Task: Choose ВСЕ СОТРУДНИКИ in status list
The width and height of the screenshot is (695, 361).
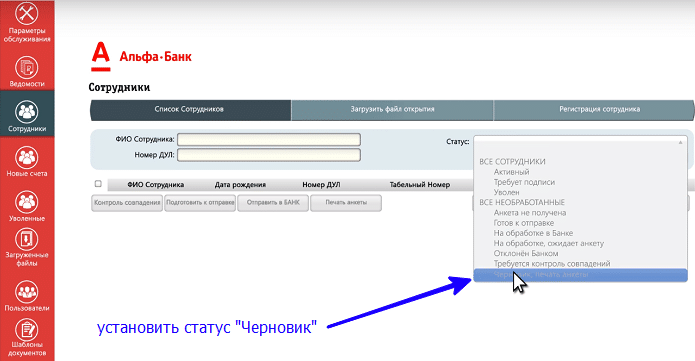Action: click(x=512, y=162)
